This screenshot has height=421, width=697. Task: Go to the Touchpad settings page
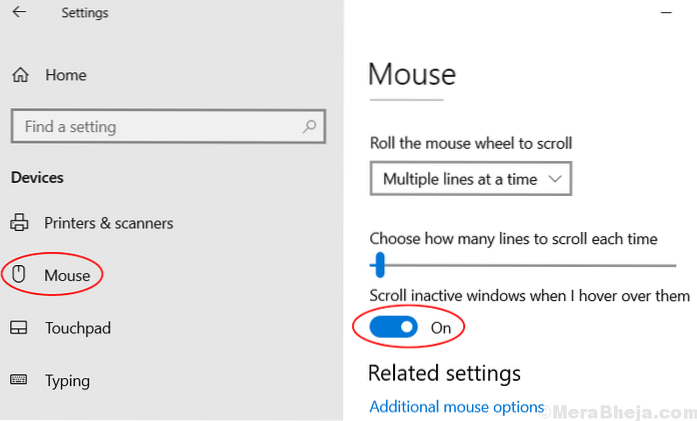tap(77, 328)
